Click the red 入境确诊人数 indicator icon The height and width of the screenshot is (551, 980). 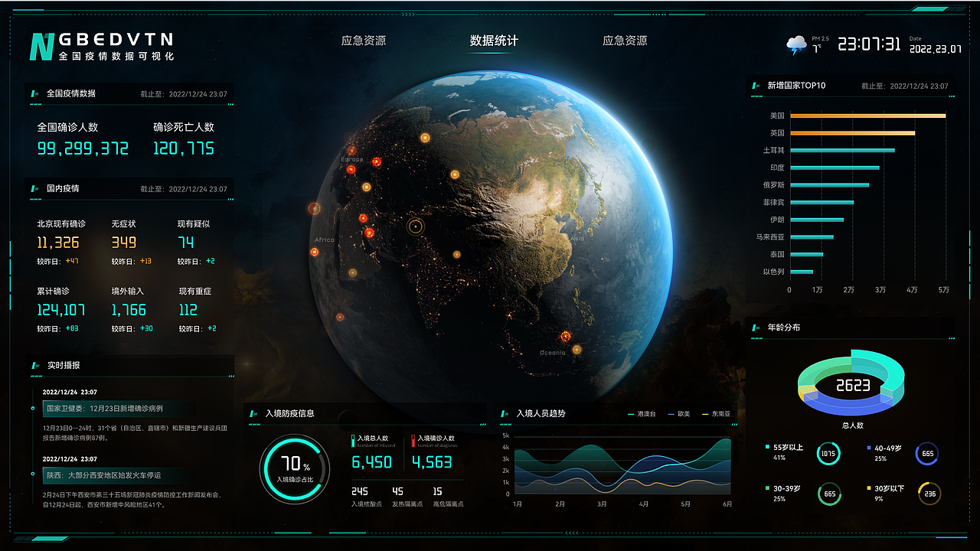pos(413,441)
